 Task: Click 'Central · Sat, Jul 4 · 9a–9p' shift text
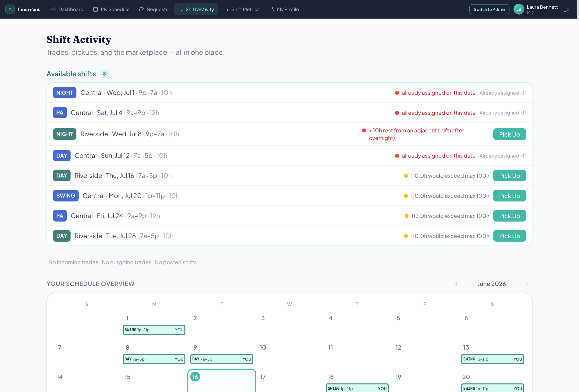click(108, 113)
